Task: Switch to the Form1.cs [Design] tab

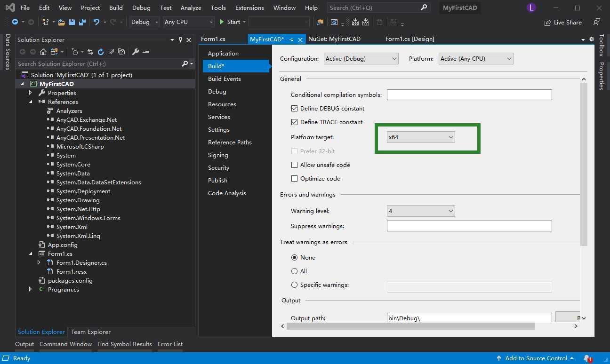Action: point(409,39)
